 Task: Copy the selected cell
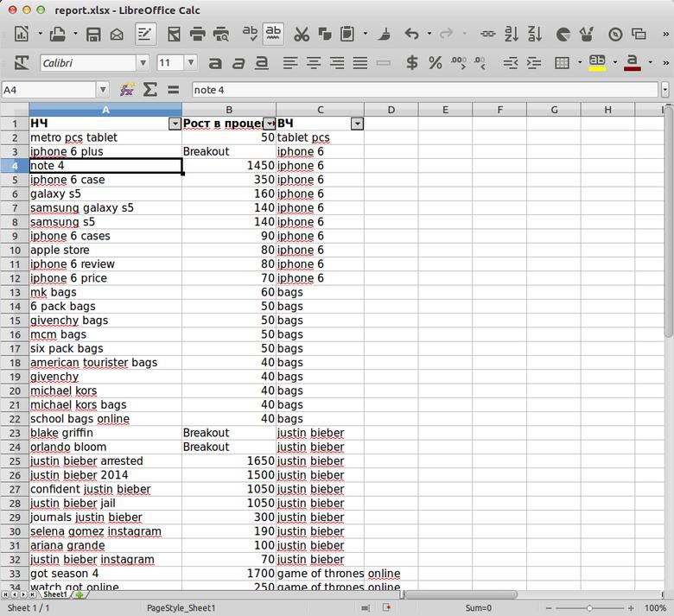pyautogui.click(x=325, y=34)
